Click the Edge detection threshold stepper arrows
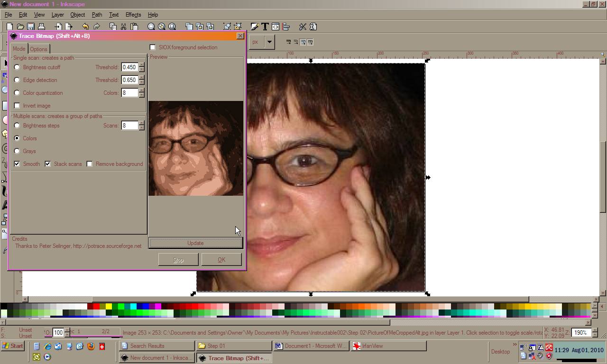The image size is (607, 364). click(x=141, y=80)
